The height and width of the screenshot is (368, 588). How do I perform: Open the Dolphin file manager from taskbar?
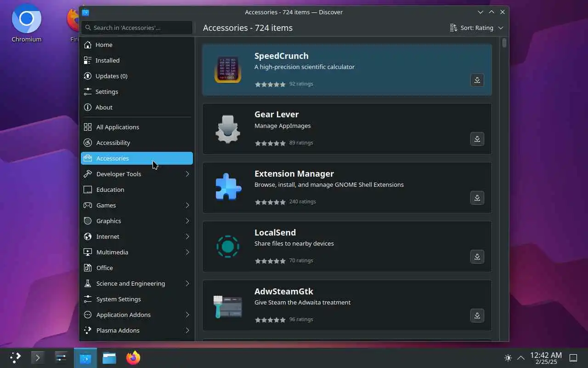109,357
